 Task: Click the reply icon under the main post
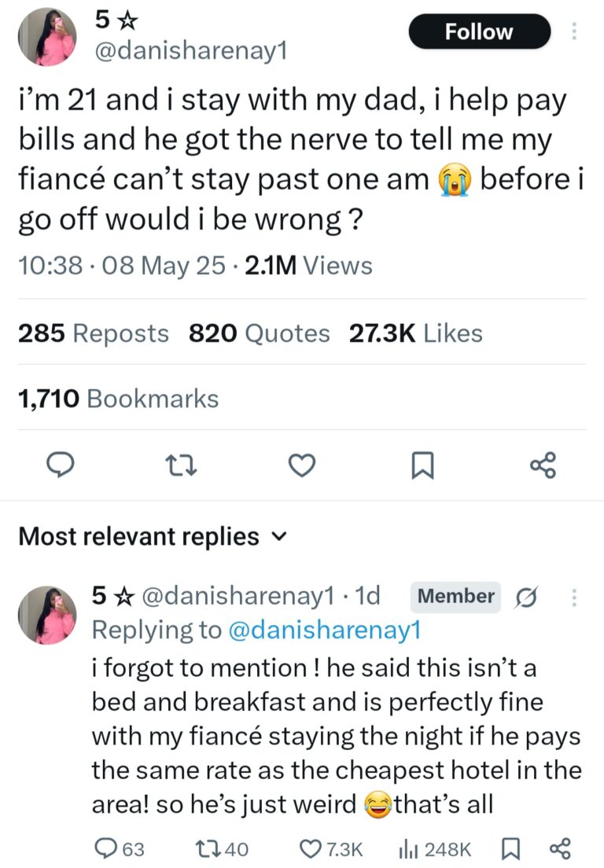(60, 465)
